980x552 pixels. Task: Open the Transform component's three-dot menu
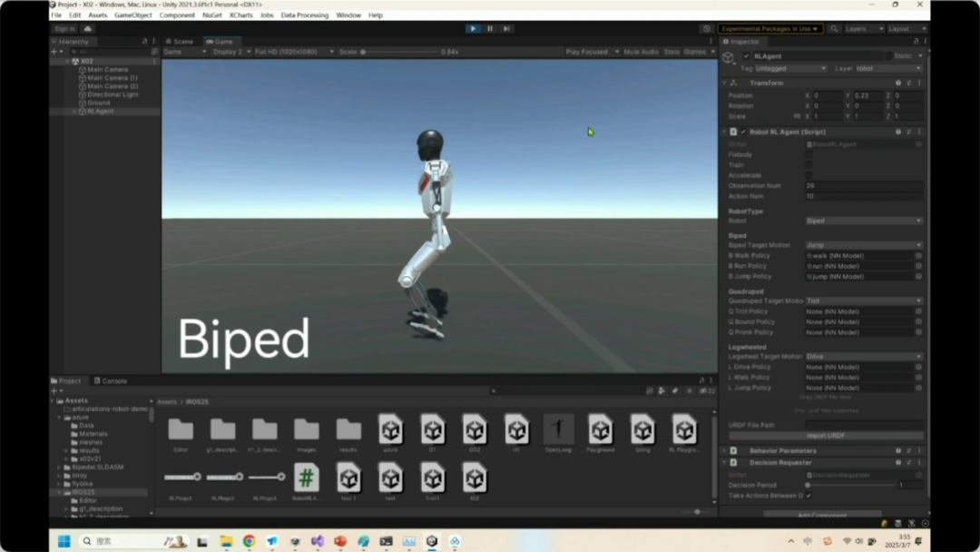pos(919,83)
